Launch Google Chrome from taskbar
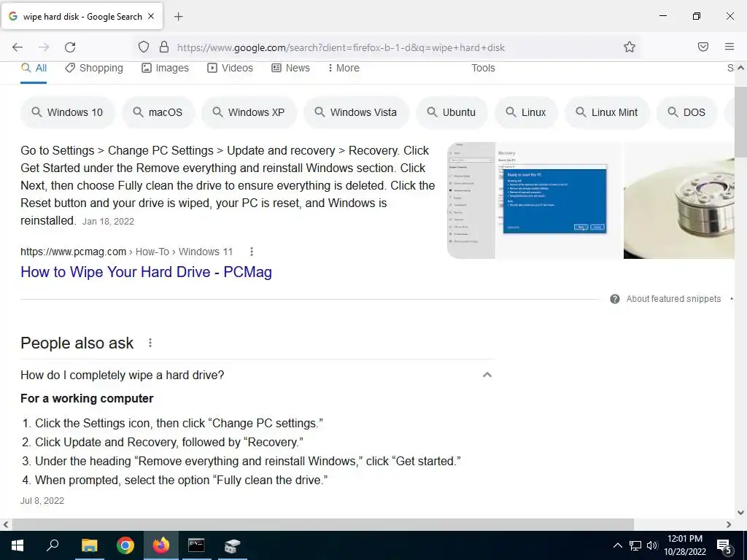 pos(125,545)
